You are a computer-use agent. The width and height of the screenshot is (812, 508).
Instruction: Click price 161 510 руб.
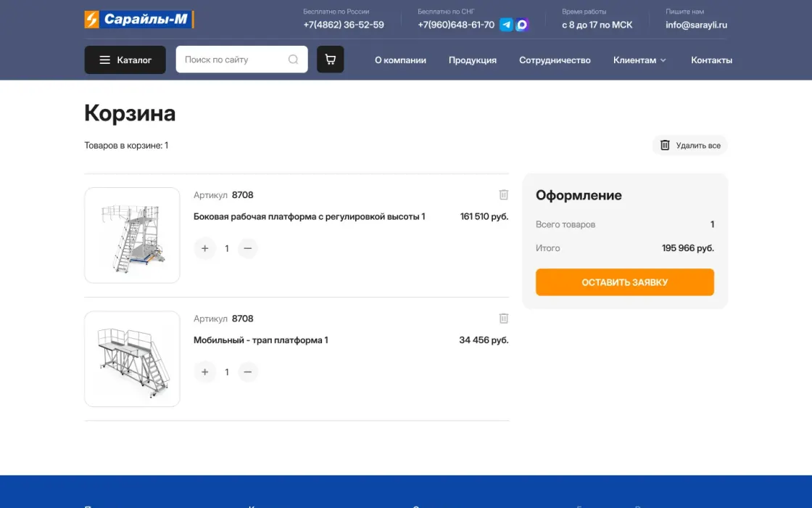pos(484,217)
